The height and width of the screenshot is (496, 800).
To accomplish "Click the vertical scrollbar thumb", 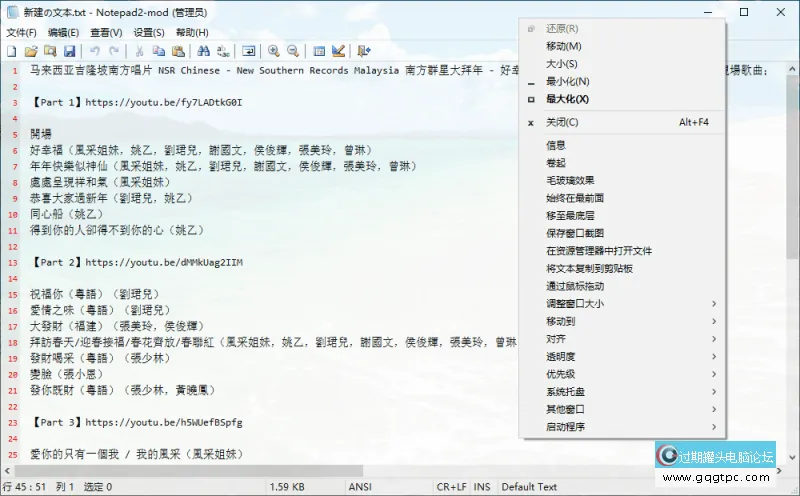I will (x=792, y=166).
